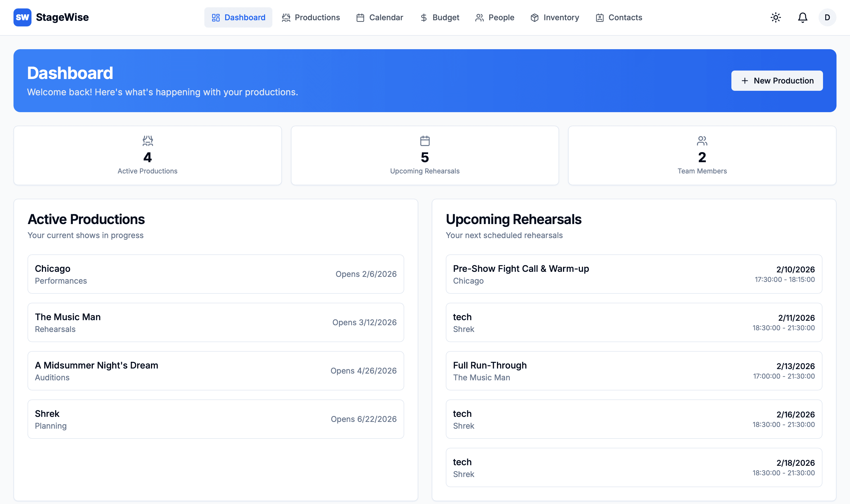Screen dimensions: 850x504
Task: Click A Midsummer Night's Dream production card
Action: click(216, 370)
